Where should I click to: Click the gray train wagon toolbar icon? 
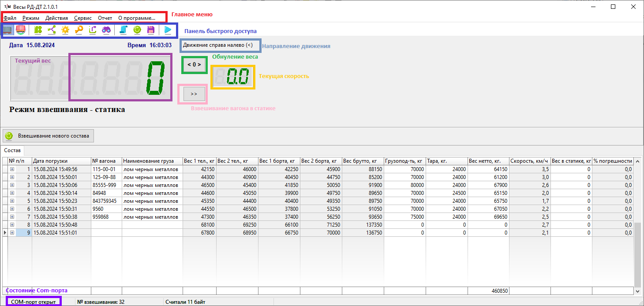pyautogui.click(x=8, y=30)
